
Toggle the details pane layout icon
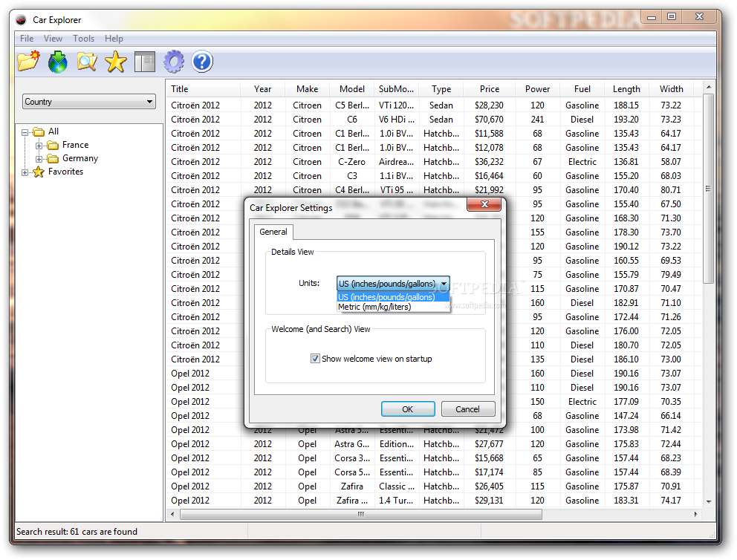click(x=145, y=62)
